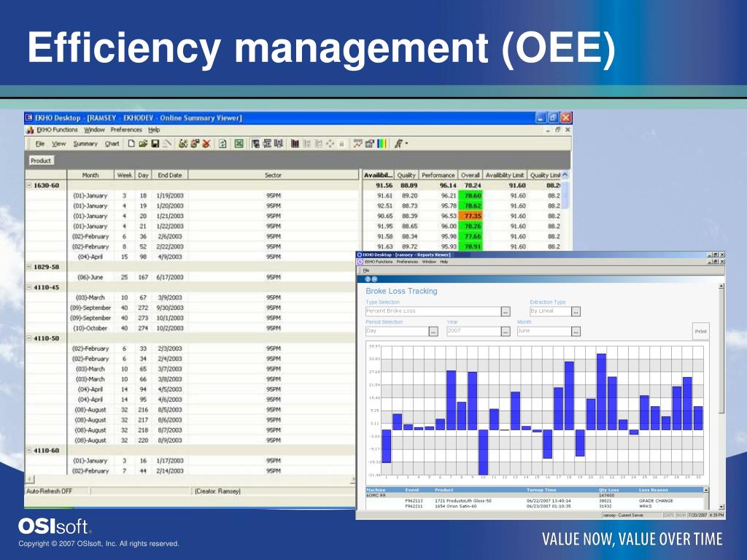Collapse the 4110-60 product group
Viewport: 747px width, 560px height.
point(29,451)
